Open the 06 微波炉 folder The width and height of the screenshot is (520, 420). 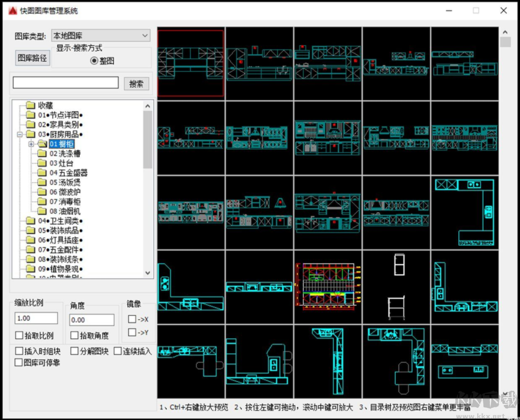pyautogui.click(x=65, y=192)
